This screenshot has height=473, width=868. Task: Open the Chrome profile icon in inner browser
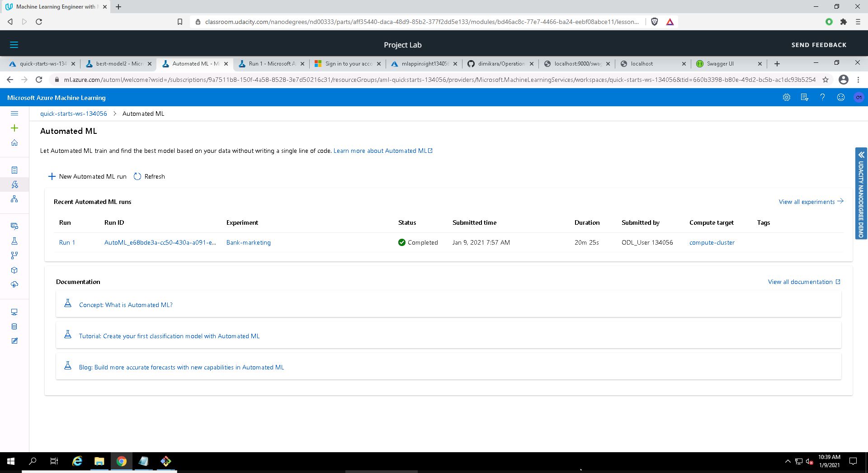tap(843, 80)
